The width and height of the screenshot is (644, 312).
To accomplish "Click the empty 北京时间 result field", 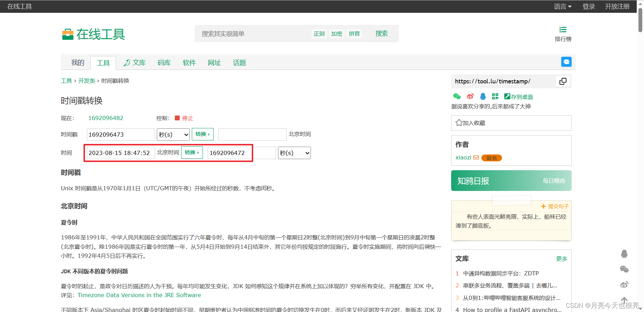I will 252,135.
